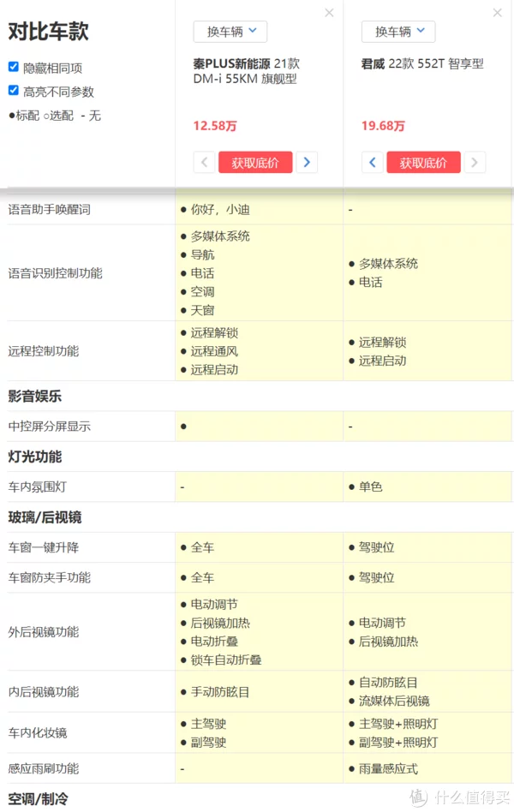Screen dimensions: 514x812
Task: Click the 车内氛围灯 row label
Action: 38,487
